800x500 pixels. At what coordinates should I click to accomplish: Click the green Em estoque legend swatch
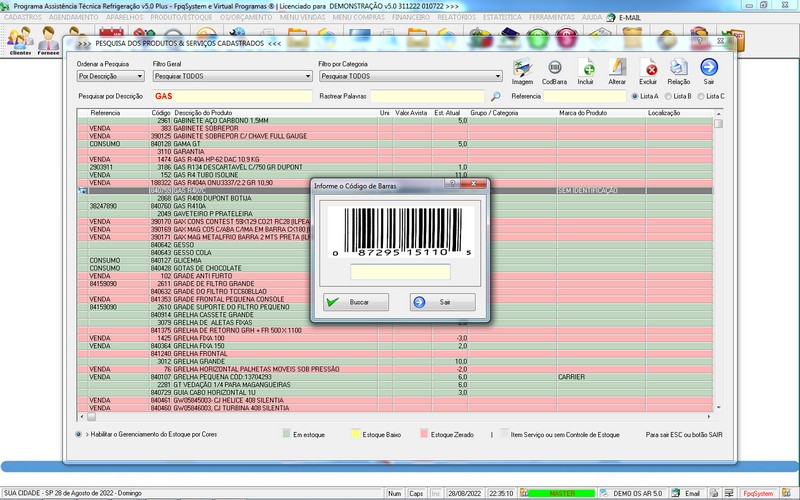[286, 434]
